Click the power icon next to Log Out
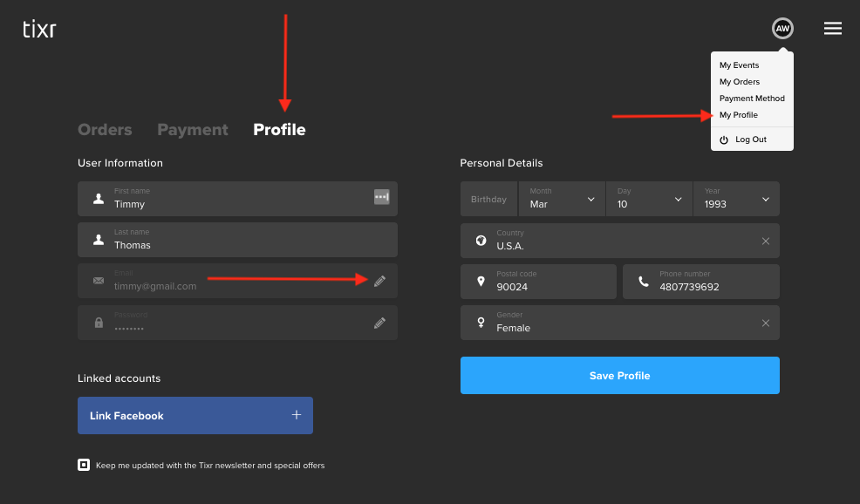860x504 pixels. point(724,140)
